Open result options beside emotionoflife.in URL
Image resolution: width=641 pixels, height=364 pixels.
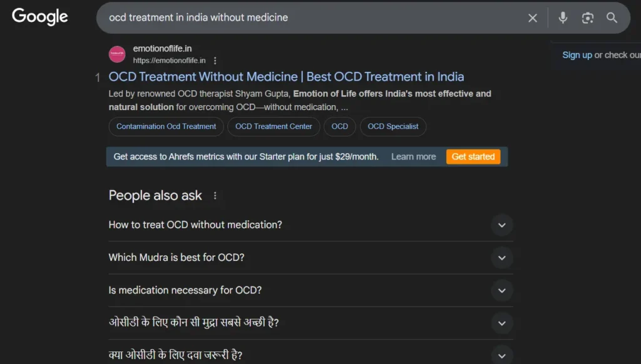(x=215, y=61)
